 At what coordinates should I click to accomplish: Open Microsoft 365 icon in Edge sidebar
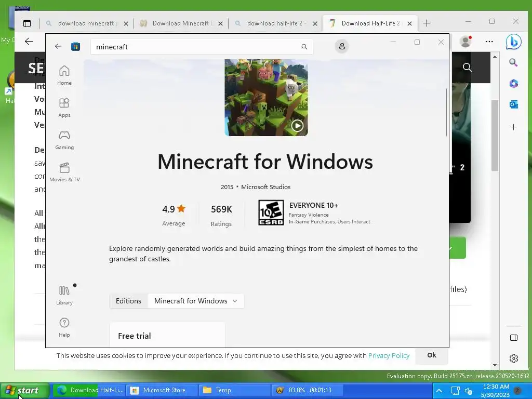tap(514, 84)
